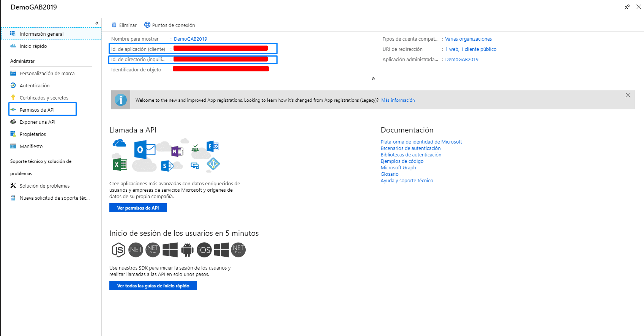Click the Inicio rápido cloud icon

[x=13, y=46]
